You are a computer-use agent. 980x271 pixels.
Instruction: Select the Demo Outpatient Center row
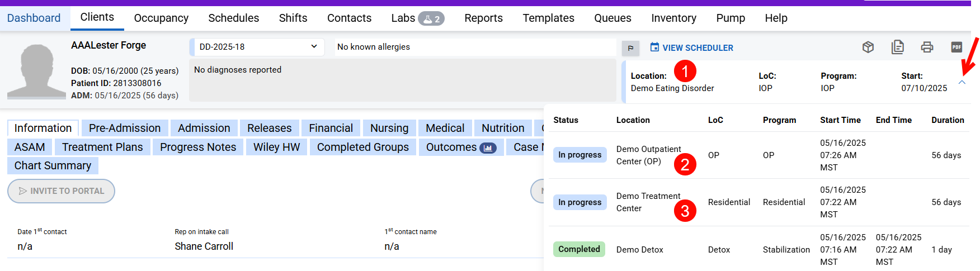(648, 155)
